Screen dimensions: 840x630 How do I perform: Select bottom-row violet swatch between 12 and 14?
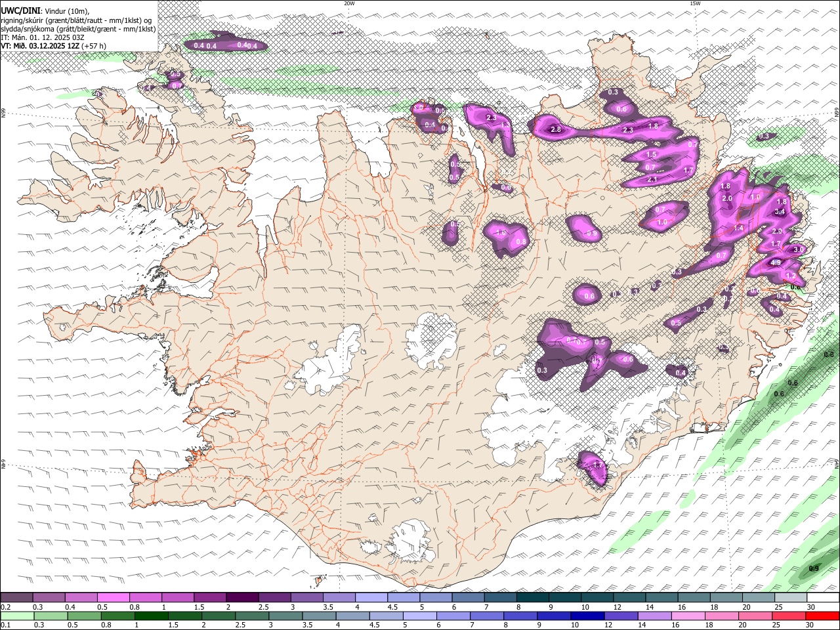tap(620, 616)
